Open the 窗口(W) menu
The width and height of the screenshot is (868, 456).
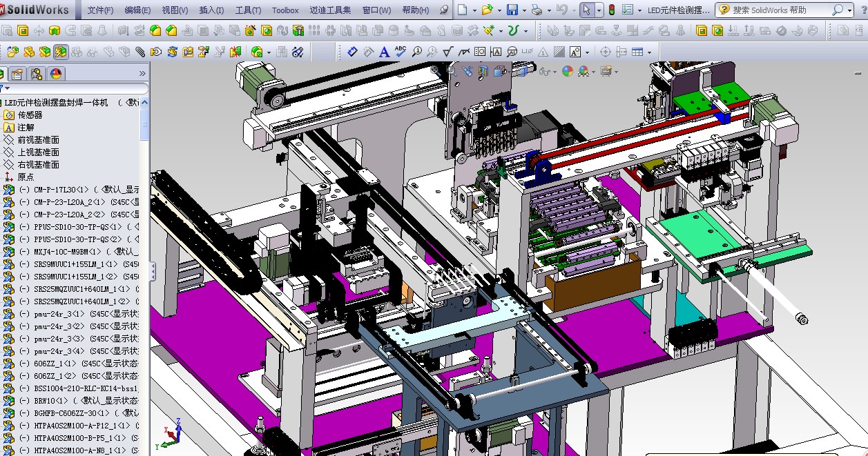click(376, 10)
